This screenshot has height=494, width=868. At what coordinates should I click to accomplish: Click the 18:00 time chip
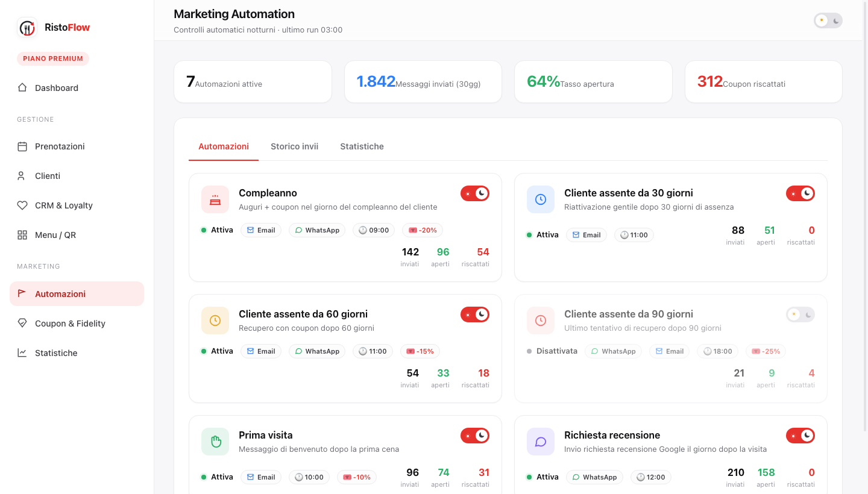click(717, 351)
